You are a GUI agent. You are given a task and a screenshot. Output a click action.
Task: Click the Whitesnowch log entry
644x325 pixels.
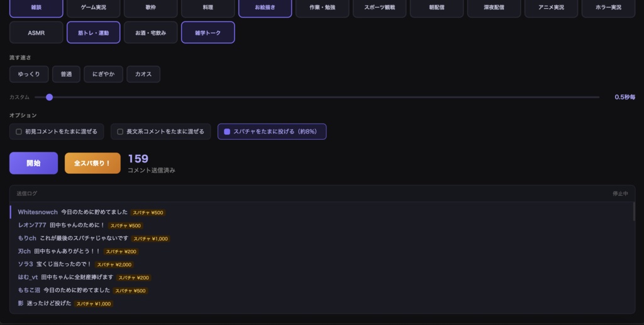coord(72,212)
